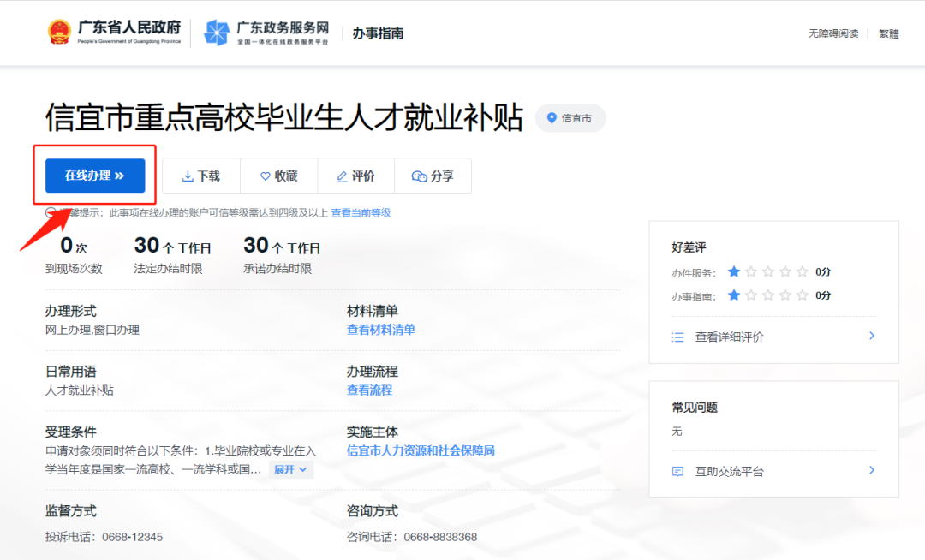
Task: Switch the page to 繁體 Chinese
Action: [888, 33]
